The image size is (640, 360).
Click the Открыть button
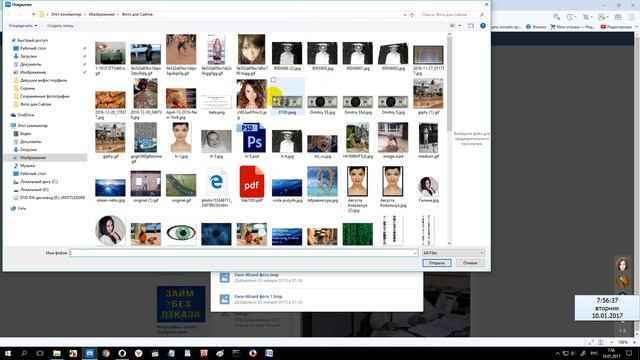tap(437, 263)
